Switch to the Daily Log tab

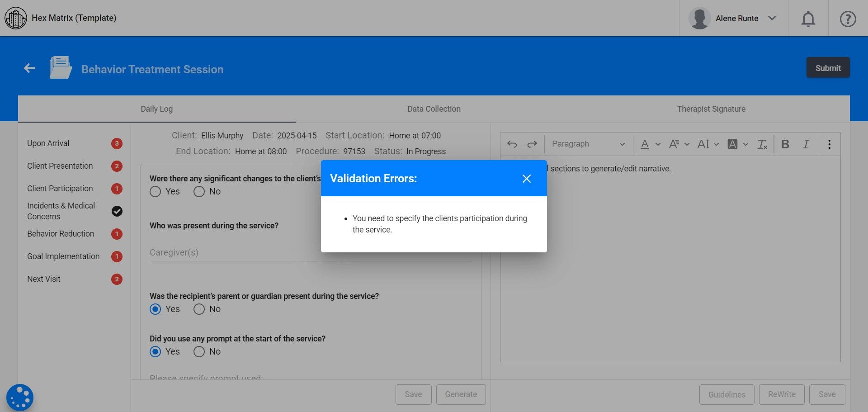tap(156, 109)
